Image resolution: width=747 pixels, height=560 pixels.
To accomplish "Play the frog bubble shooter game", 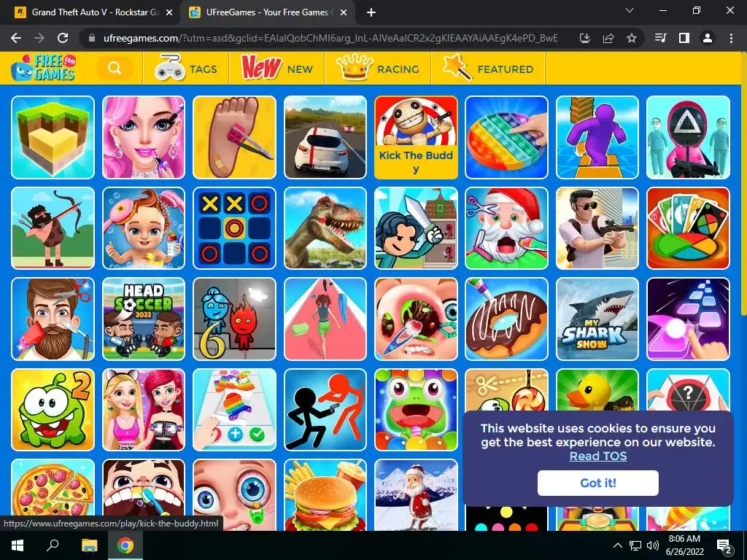I will (416, 410).
